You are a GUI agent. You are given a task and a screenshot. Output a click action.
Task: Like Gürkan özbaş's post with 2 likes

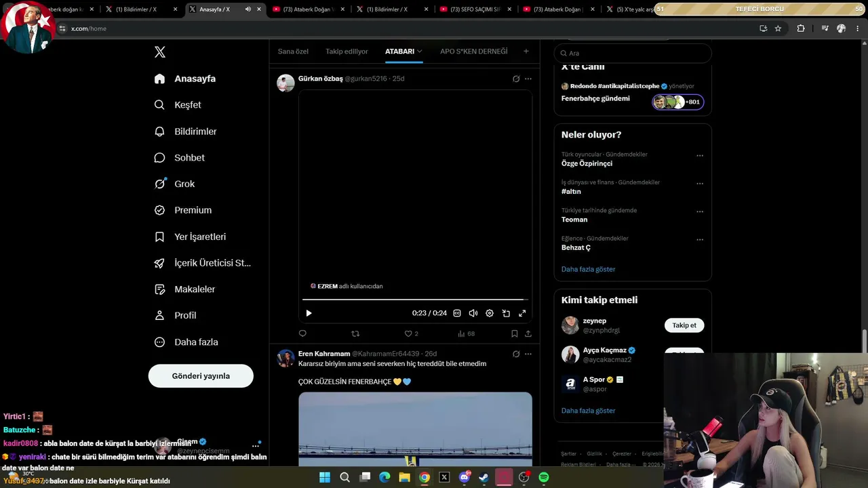(412, 333)
